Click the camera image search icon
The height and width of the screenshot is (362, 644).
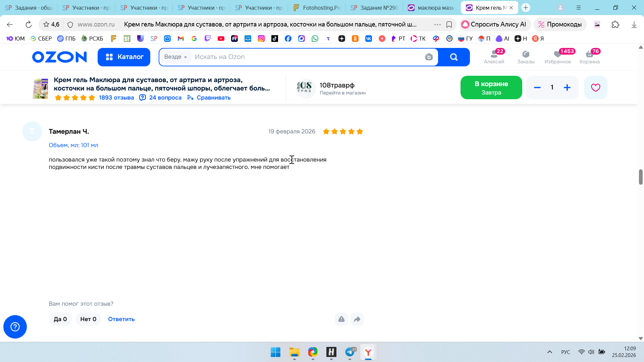pyautogui.click(x=429, y=57)
